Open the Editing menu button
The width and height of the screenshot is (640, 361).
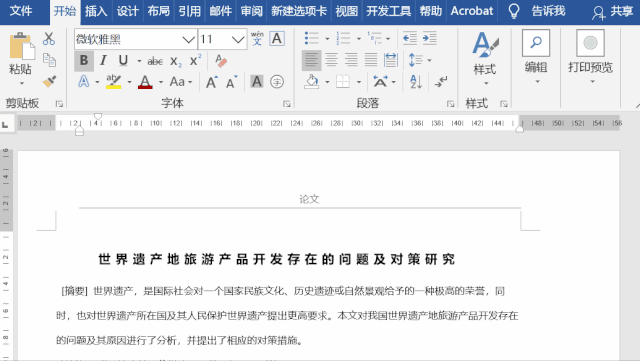536,57
